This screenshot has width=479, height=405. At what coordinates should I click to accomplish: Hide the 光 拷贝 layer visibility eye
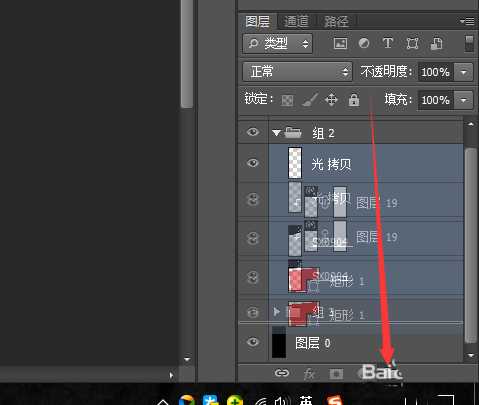(x=253, y=163)
